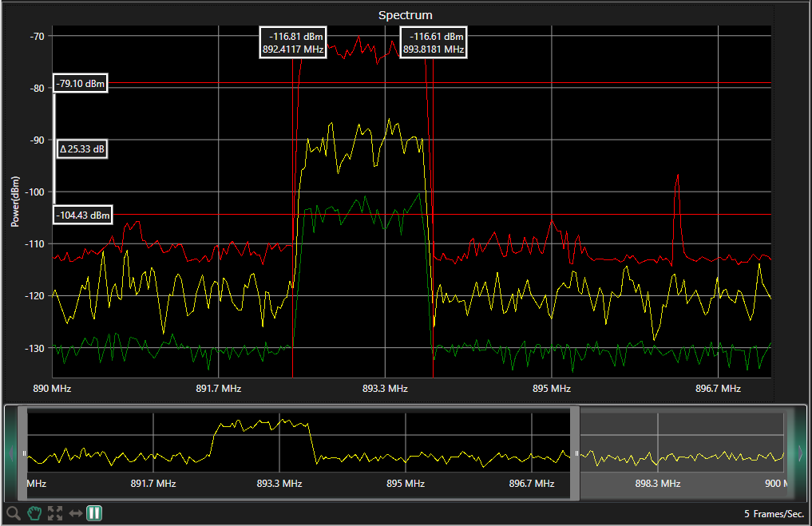The image size is (812, 526).
Task: Click the 892.4117 MHz marker label
Action: coord(292,43)
